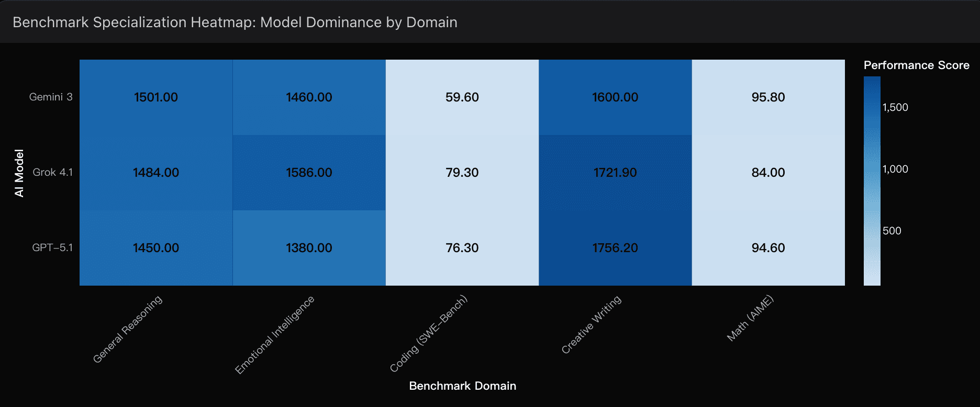This screenshot has height=407, width=980.
Task: Click the 1,500 tick on color scale
Action: [895, 107]
